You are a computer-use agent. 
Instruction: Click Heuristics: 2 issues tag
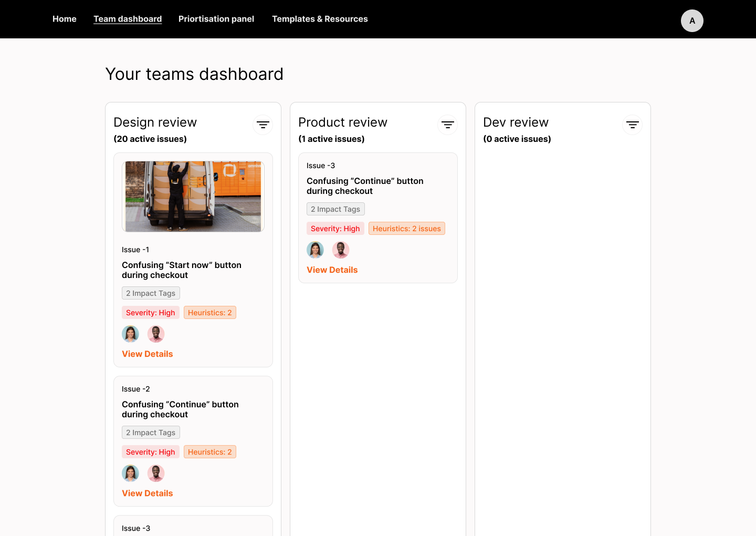pyautogui.click(x=407, y=229)
